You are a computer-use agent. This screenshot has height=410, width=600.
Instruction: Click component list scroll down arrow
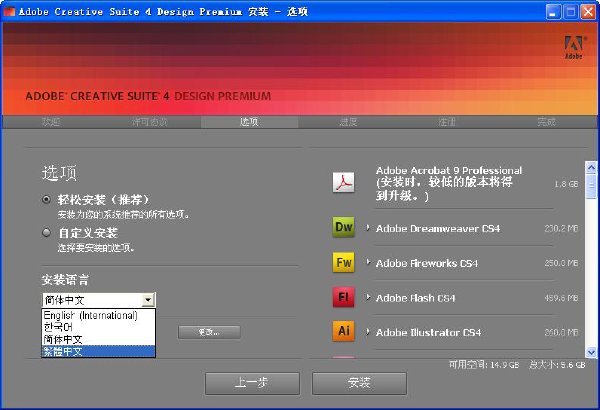(591, 352)
